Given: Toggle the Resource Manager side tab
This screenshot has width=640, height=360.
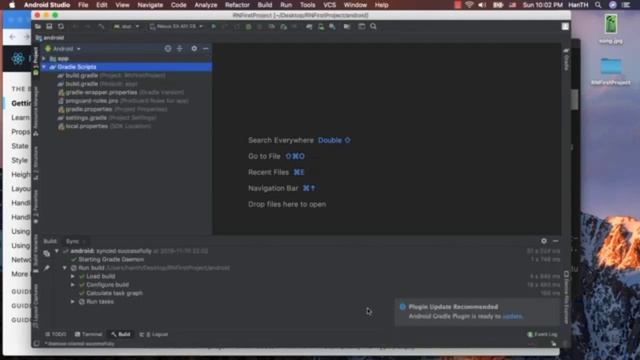Looking at the screenshot, I should 36,110.
